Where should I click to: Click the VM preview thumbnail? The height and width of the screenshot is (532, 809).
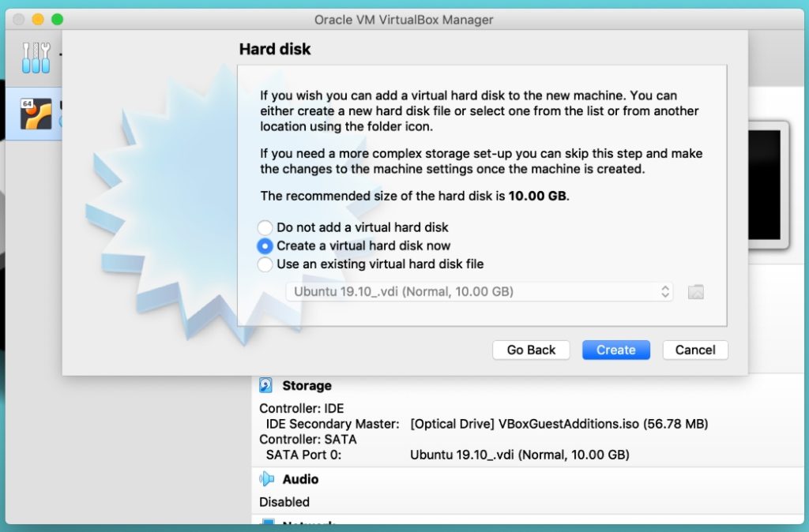pos(768,185)
